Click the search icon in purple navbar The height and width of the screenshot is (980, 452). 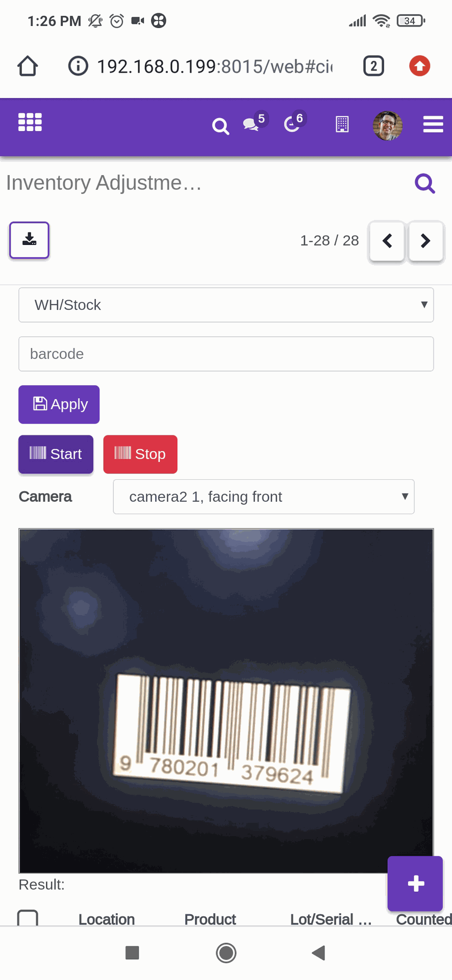click(220, 126)
